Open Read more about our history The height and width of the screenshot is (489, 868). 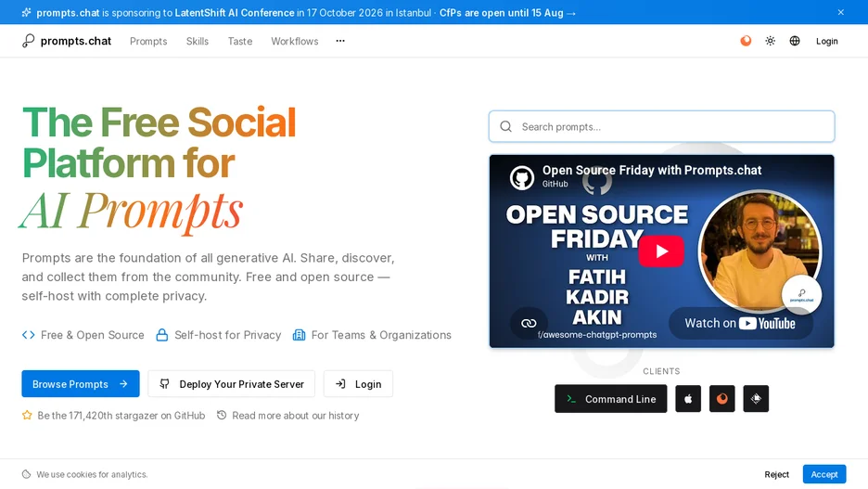296,416
